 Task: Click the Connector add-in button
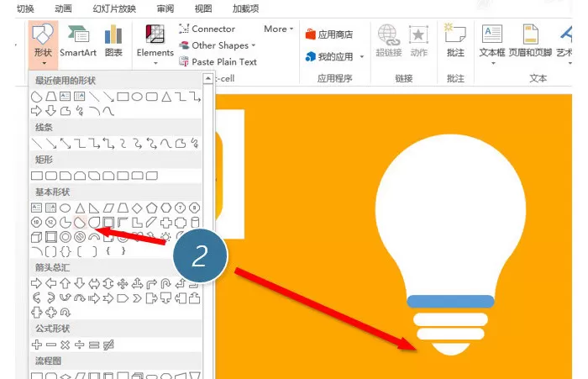(x=207, y=29)
